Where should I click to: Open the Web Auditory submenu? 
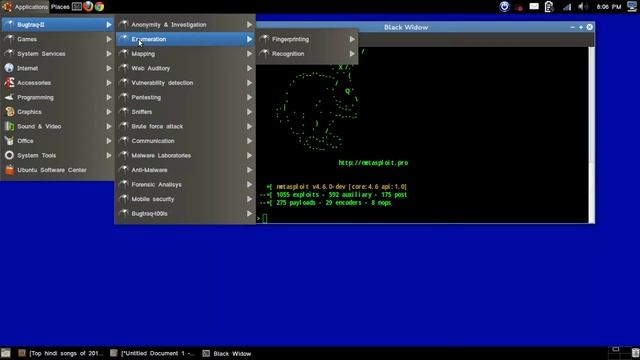[x=185, y=68]
